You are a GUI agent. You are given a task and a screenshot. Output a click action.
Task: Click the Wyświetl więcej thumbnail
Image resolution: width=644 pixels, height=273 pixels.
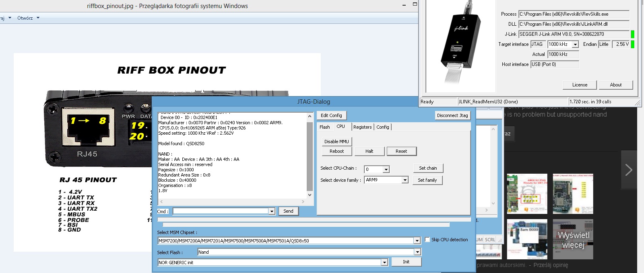point(573,239)
